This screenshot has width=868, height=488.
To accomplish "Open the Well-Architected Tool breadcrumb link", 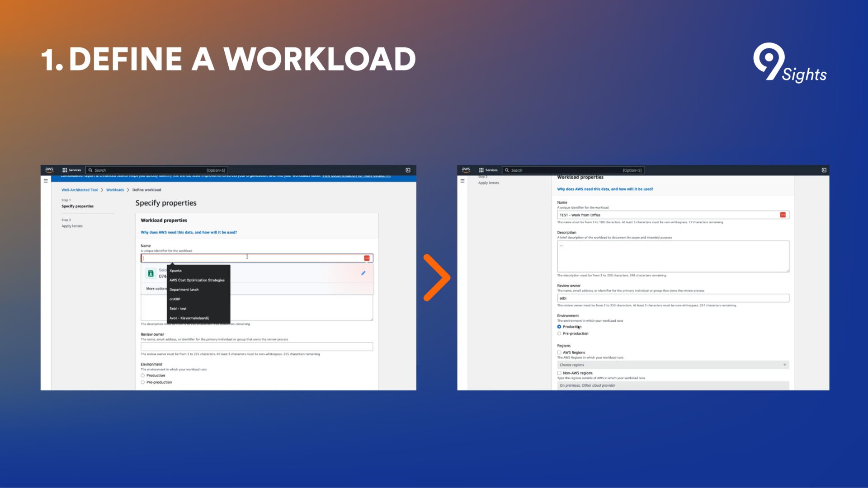I will tap(80, 190).
